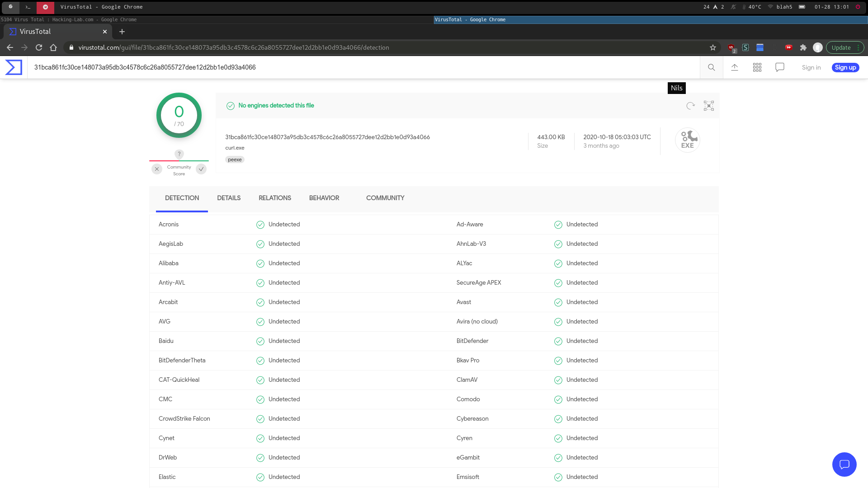
Task: Open the graph view icon
Action: (709, 106)
